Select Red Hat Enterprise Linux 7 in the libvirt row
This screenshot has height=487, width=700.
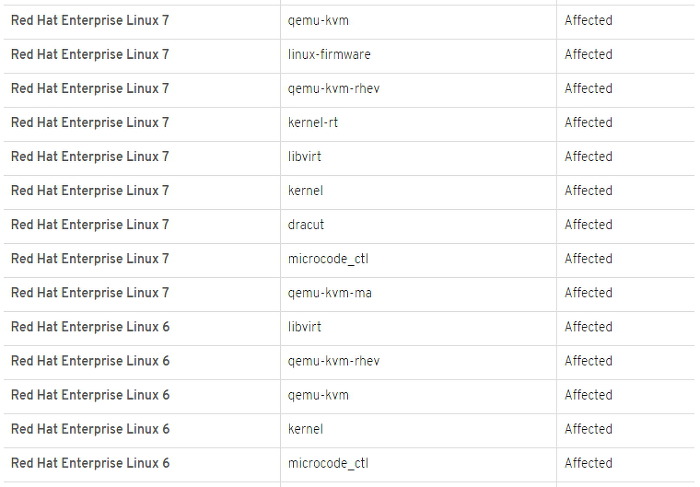click(90, 157)
